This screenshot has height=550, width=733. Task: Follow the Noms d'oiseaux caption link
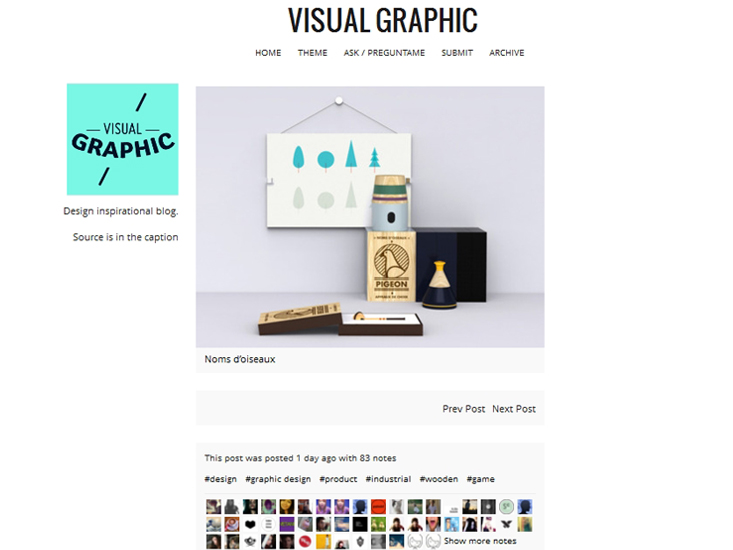pyautogui.click(x=240, y=359)
